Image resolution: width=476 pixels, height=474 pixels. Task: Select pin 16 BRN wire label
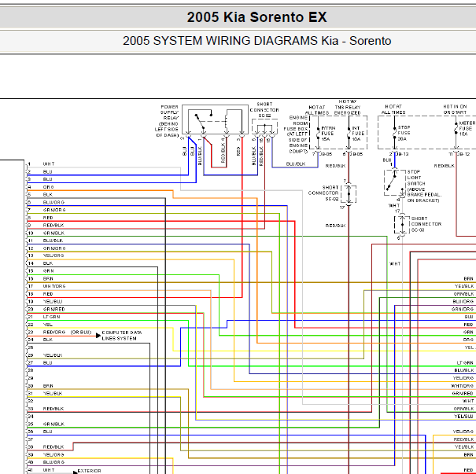pos(48,279)
